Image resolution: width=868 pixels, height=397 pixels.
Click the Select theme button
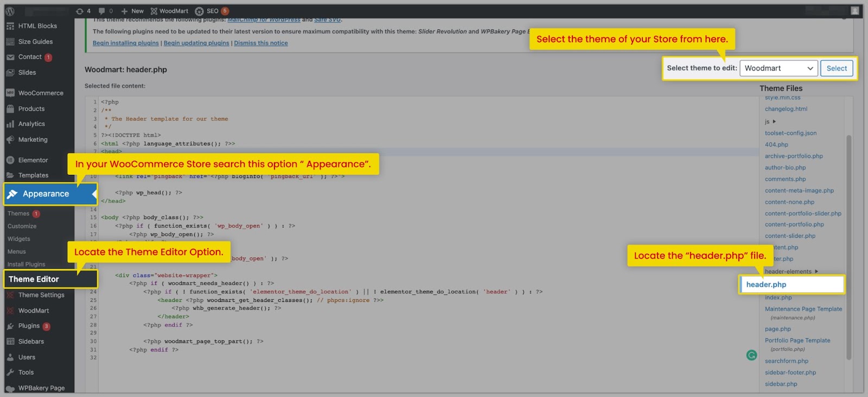click(837, 68)
